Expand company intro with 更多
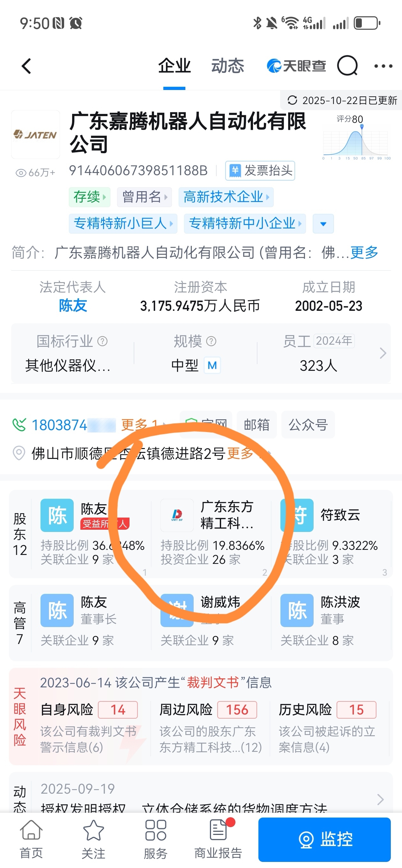Image resolution: width=402 pixels, height=868 pixels. coord(364,252)
